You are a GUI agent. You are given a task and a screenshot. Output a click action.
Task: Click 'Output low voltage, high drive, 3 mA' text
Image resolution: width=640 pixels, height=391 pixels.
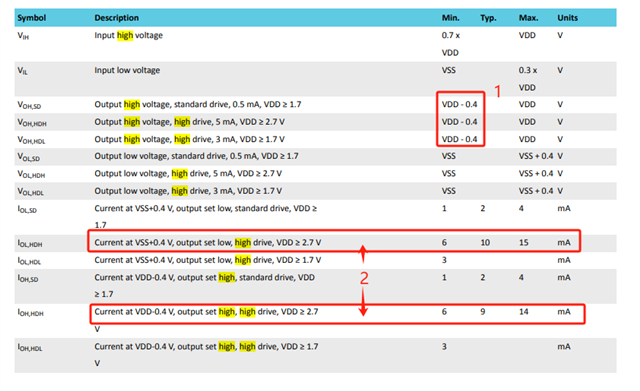tap(188, 191)
